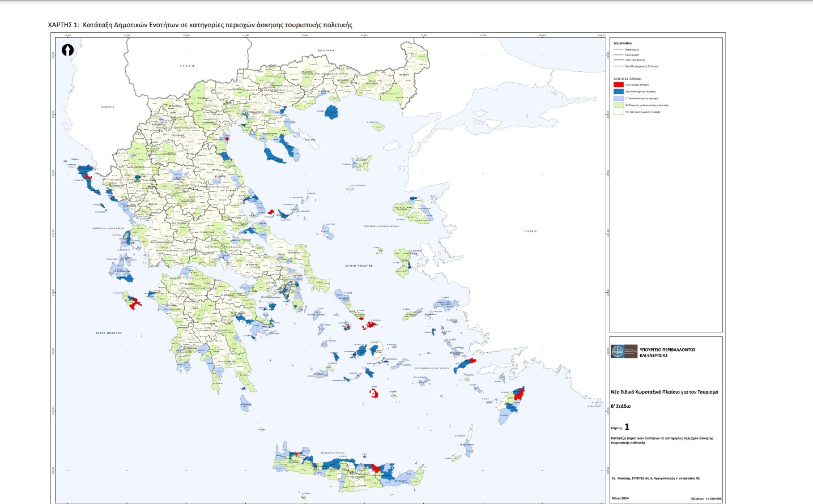Click the red Santorini island on map

pos(374,393)
